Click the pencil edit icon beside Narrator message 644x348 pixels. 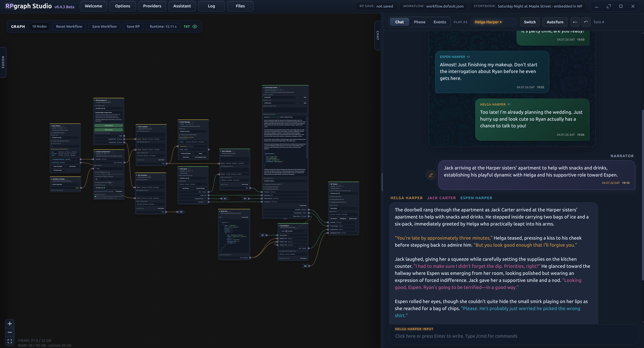tap(431, 175)
